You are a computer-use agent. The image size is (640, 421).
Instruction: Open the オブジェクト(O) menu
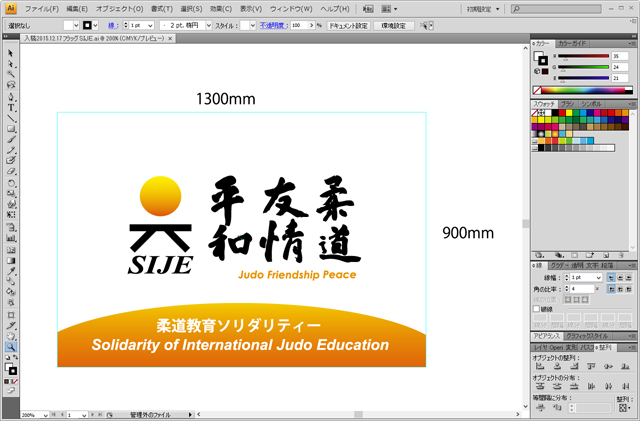point(120,9)
